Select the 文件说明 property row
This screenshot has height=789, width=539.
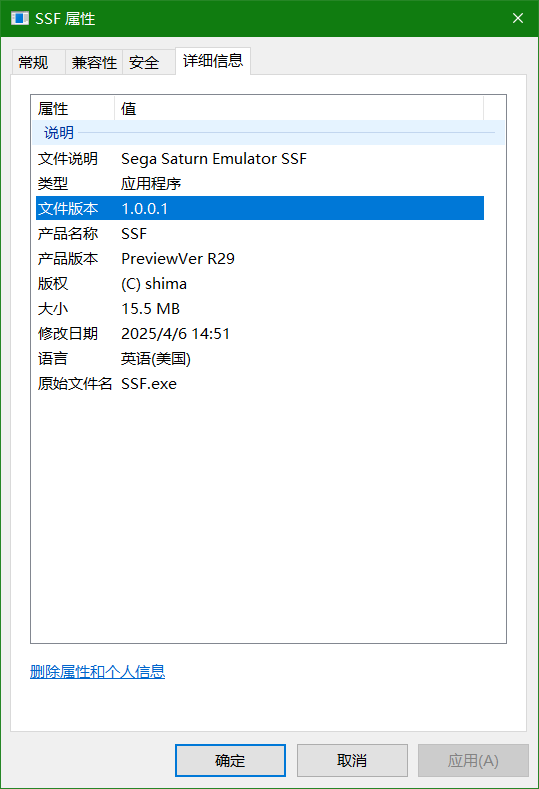tap(260, 159)
